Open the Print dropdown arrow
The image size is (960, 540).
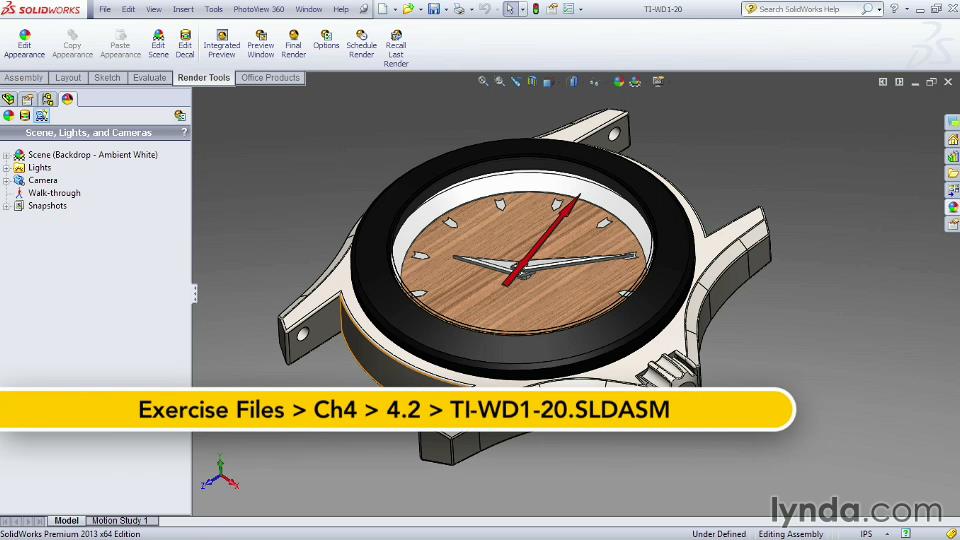pyautogui.click(x=471, y=9)
